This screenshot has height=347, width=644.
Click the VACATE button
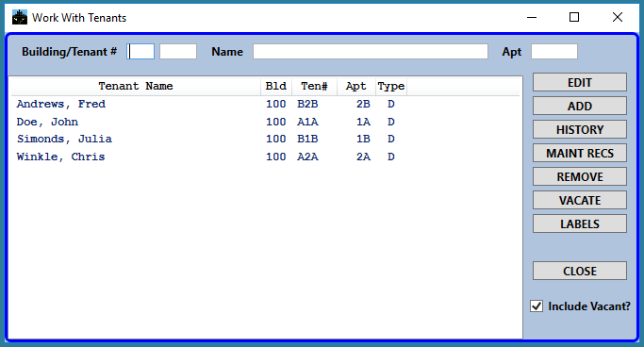tap(580, 201)
